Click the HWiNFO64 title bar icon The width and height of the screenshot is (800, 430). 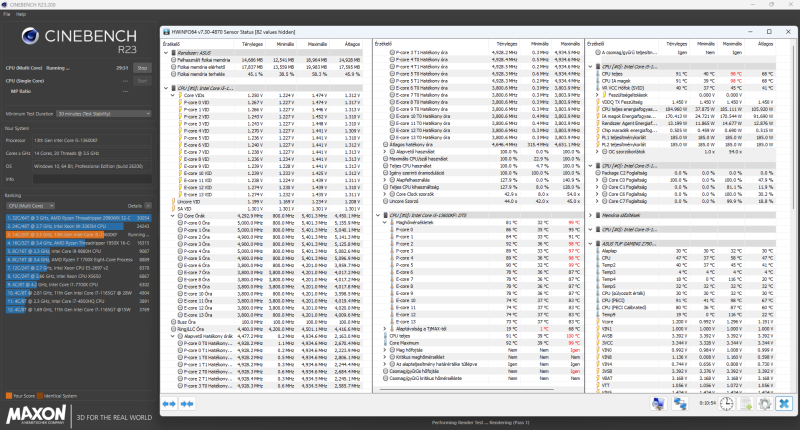166,32
